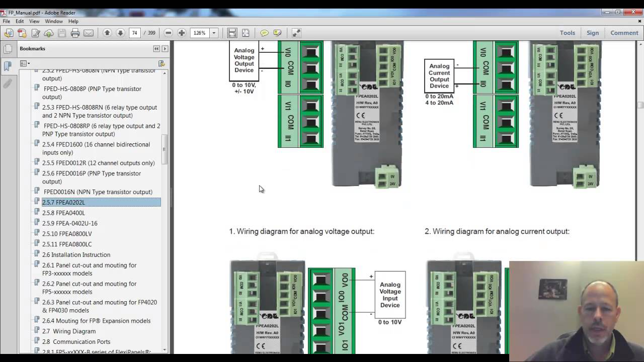Open the View menu
The height and width of the screenshot is (362, 644).
34,21
